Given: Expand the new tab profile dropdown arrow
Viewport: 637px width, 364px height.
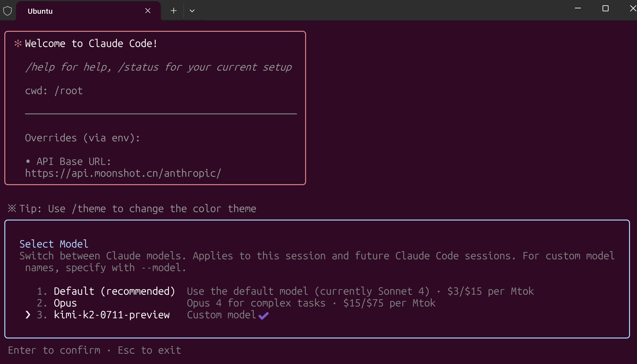Looking at the screenshot, I should [x=192, y=11].
